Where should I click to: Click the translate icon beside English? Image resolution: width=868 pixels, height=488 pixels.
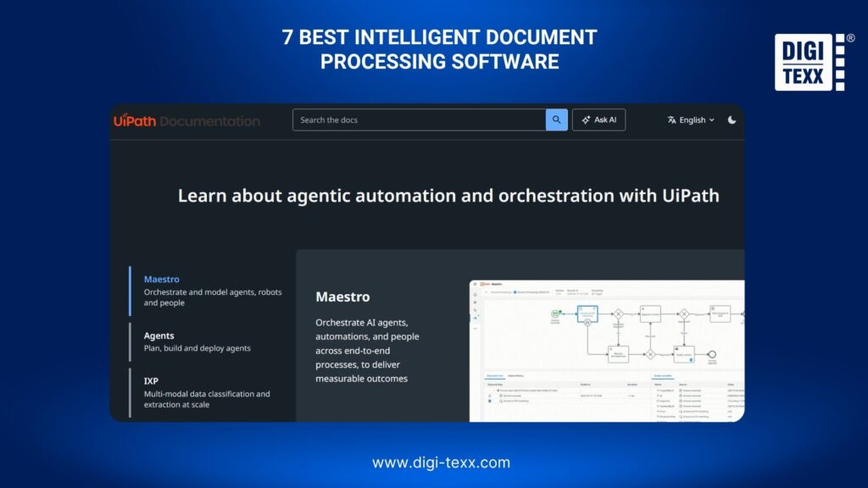671,119
